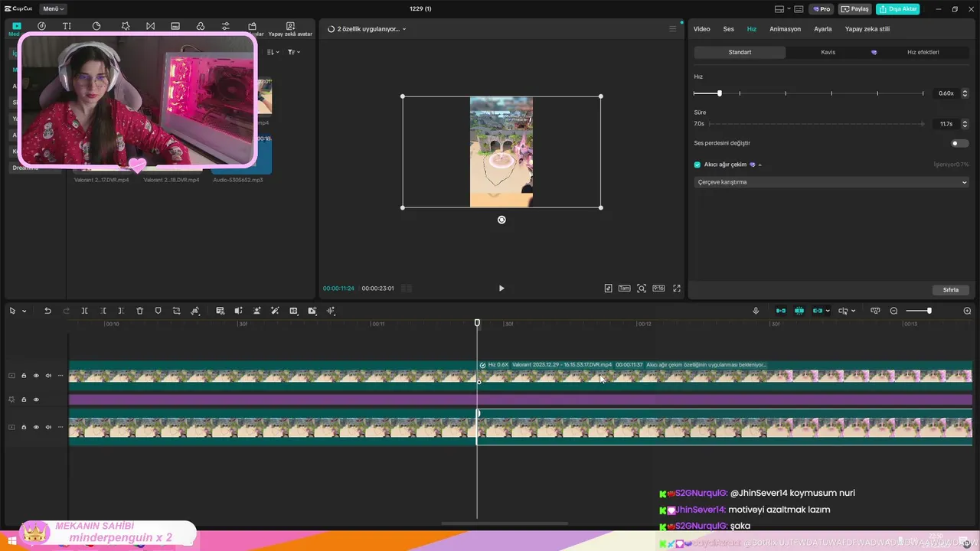The width and height of the screenshot is (980, 551).
Task: Play the preview video
Action: tap(501, 289)
